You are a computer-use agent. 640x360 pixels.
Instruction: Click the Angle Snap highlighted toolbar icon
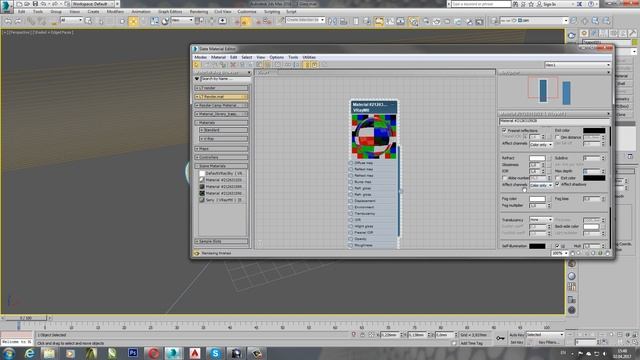[245, 21]
